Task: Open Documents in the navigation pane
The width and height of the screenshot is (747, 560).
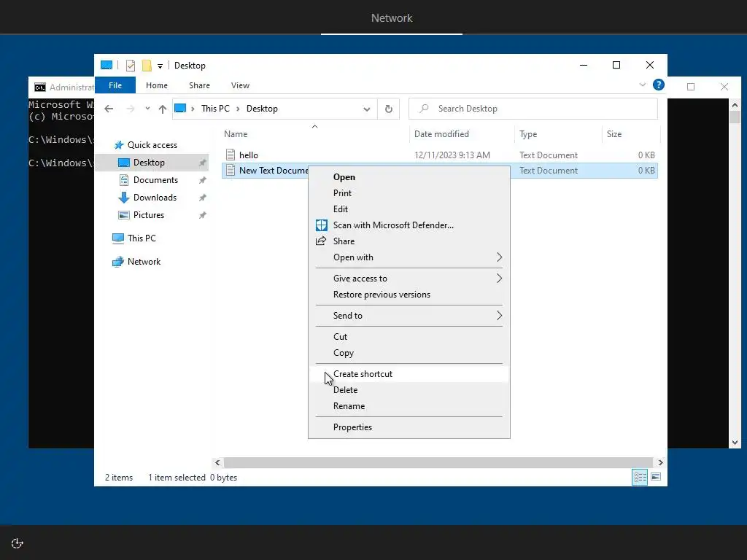Action: [155, 180]
